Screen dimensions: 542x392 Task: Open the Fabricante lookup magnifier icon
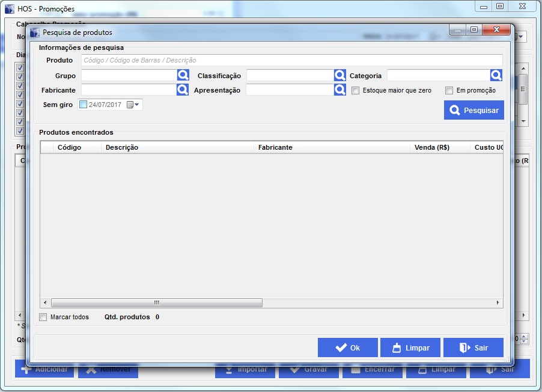coord(183,90)
